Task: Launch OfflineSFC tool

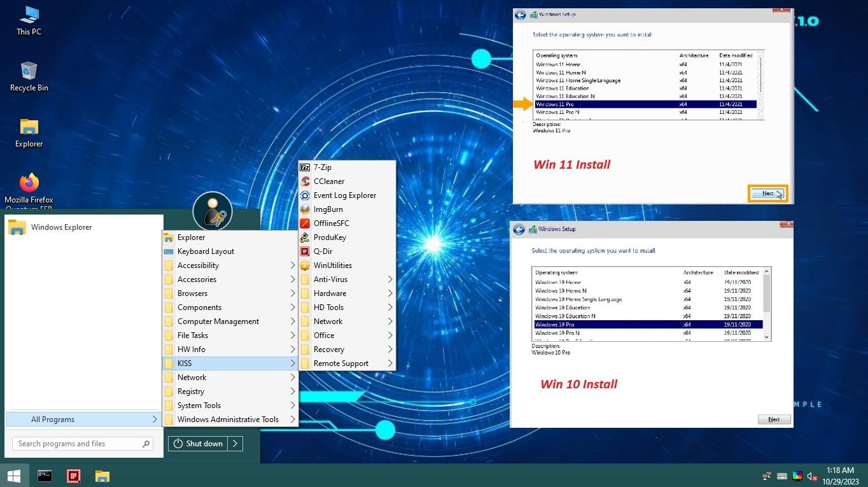Action: coord(331,223)
